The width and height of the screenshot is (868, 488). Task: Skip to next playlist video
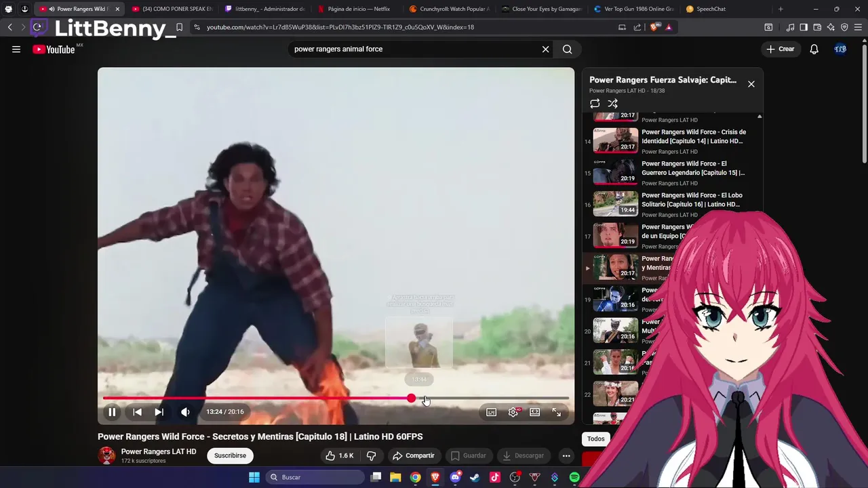[159, 412]
